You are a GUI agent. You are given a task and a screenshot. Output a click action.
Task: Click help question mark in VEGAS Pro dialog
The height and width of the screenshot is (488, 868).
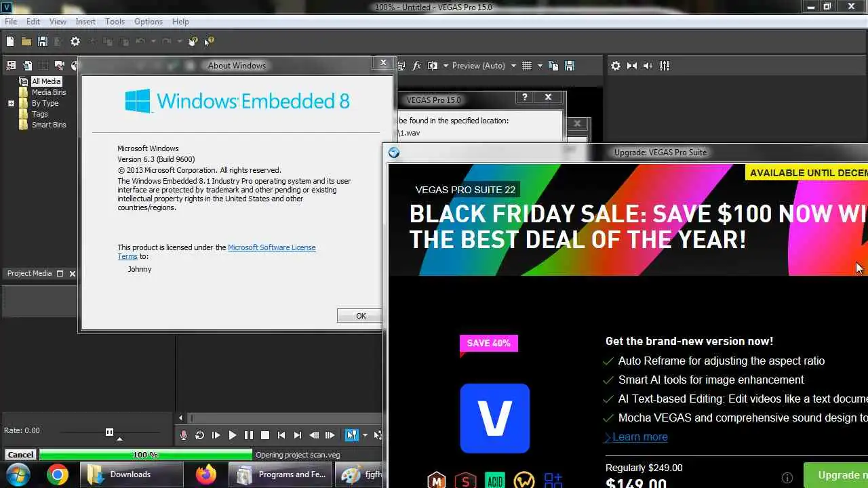coord(524,98)
